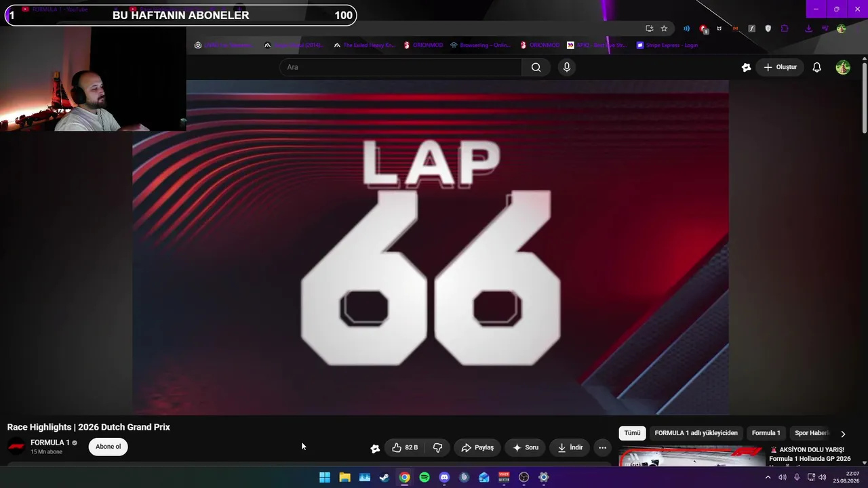Viewport: 868px width, 488px height.
Task: Download the video with İndir button
Action: (x=570, y=447)
